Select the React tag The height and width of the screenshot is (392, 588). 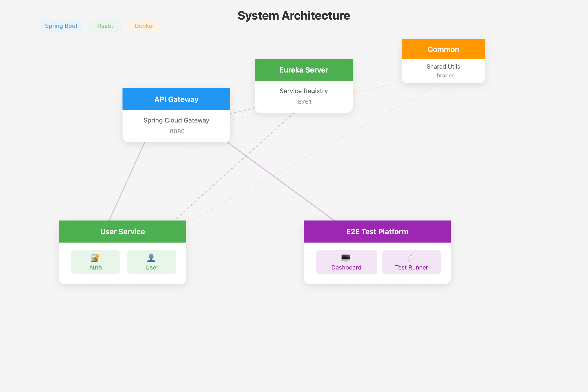[105, 26]
